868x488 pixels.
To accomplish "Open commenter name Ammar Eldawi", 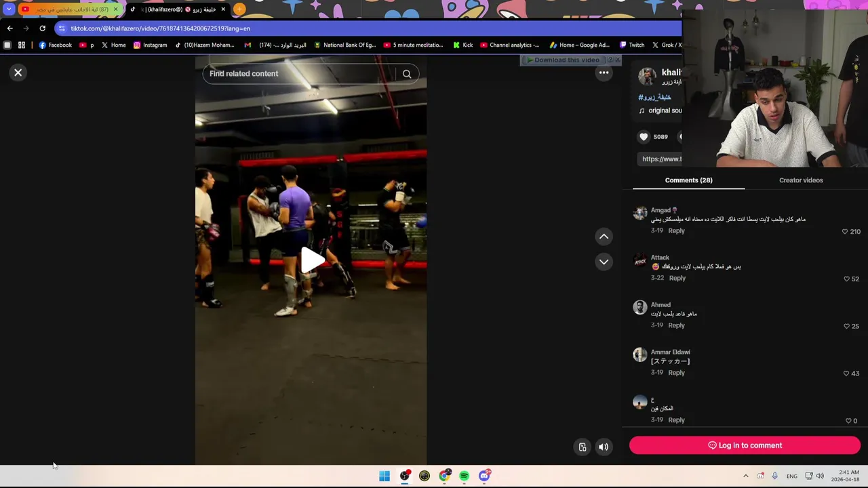I will pyautogui.click(x=670, y=352).
